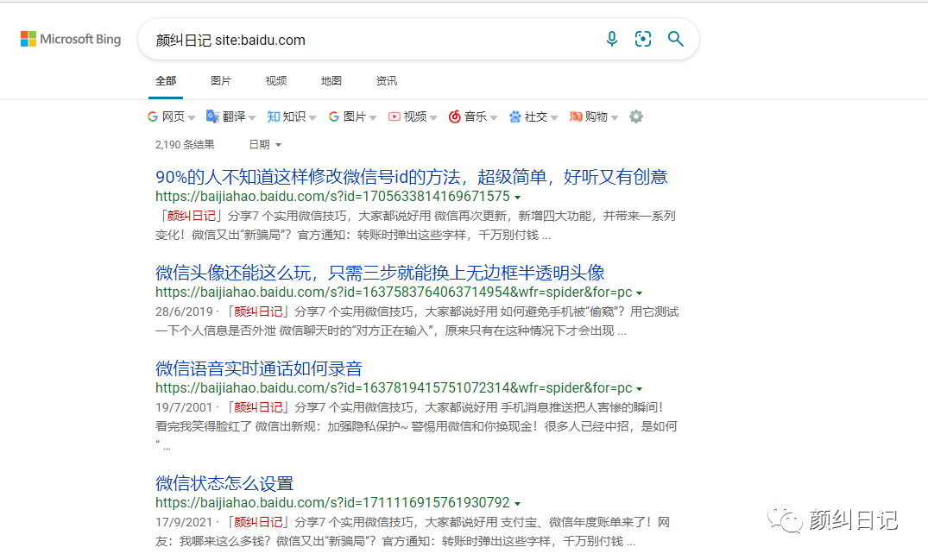Click URL with id=1637583764063714954
The image size is (928, 560).
(394, 293)
